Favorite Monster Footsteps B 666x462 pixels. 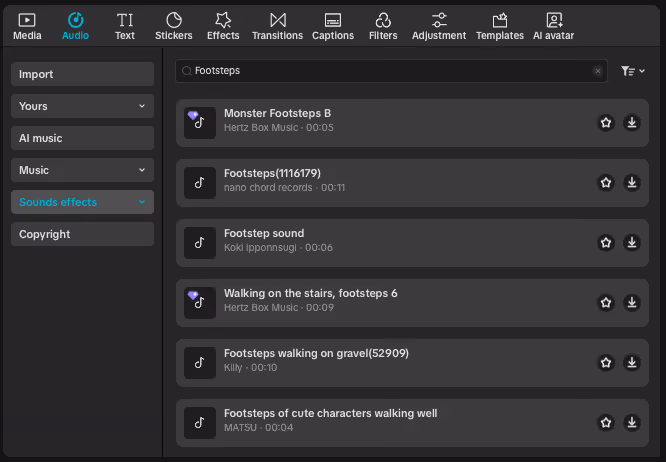(x=606, y=123)
